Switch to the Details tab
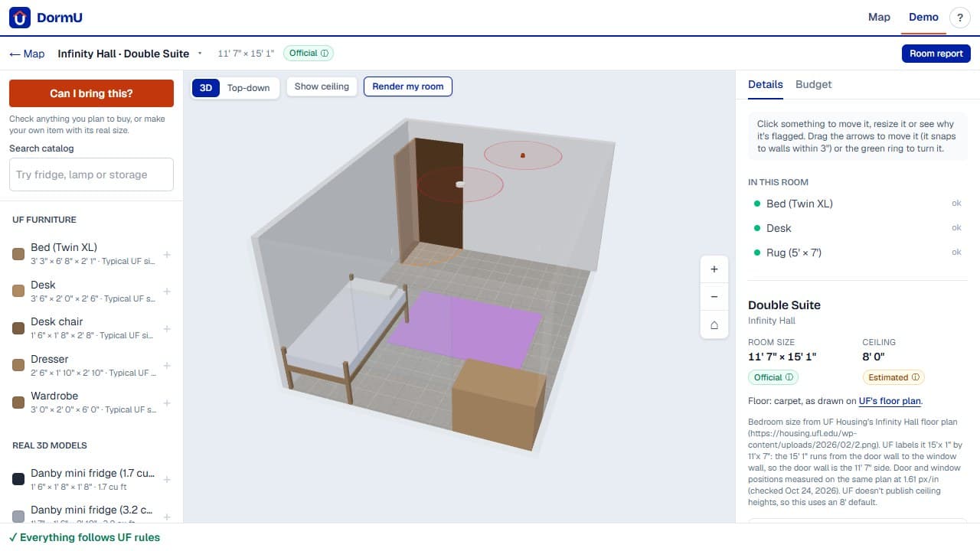 click(x=766, y=84)
